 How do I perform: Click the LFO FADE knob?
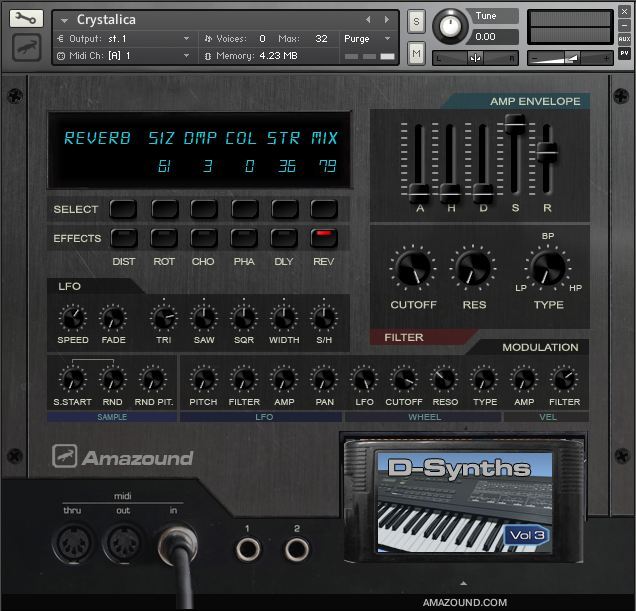coord(113,318)
